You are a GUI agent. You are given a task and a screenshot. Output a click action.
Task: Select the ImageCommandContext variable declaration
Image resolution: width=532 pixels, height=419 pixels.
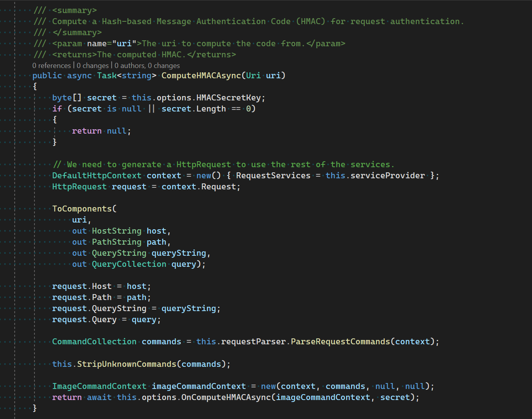[199, 386]
